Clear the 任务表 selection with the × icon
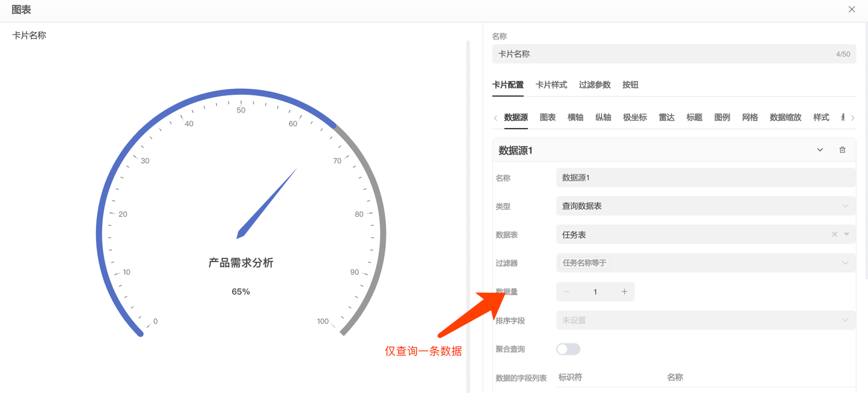Image resolution: width=868 pixels, height=393 pixels. pos(834,234)
